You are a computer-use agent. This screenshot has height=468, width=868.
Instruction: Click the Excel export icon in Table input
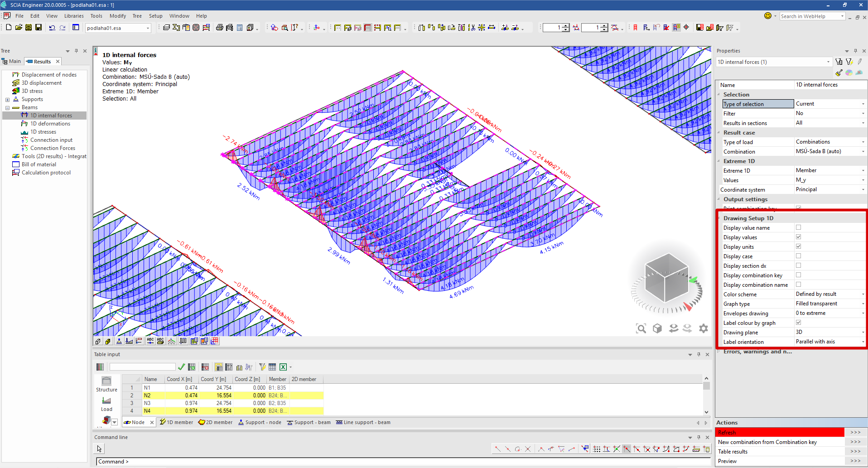tap(283, 367)
